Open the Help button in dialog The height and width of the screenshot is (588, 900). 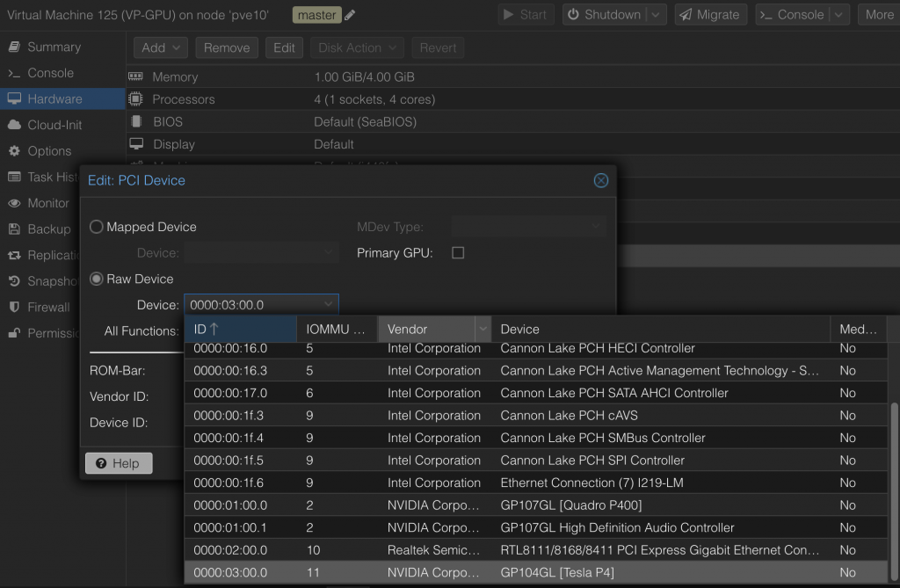coord(119,463)
